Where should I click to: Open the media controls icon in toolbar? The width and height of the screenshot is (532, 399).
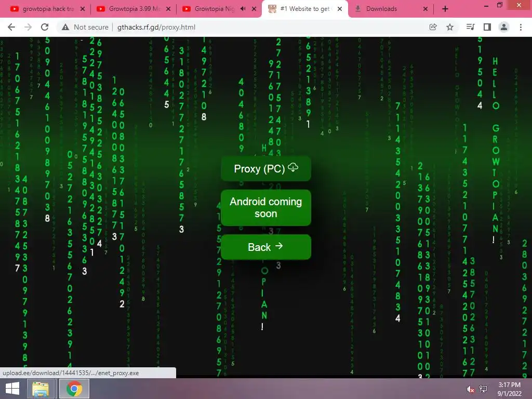pos(470,27)
